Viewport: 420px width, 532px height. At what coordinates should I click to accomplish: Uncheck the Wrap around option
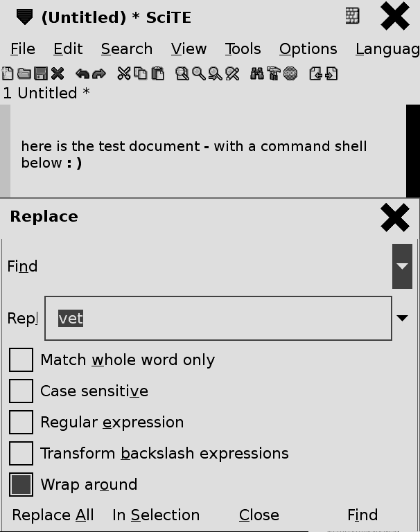click(21, 485)
